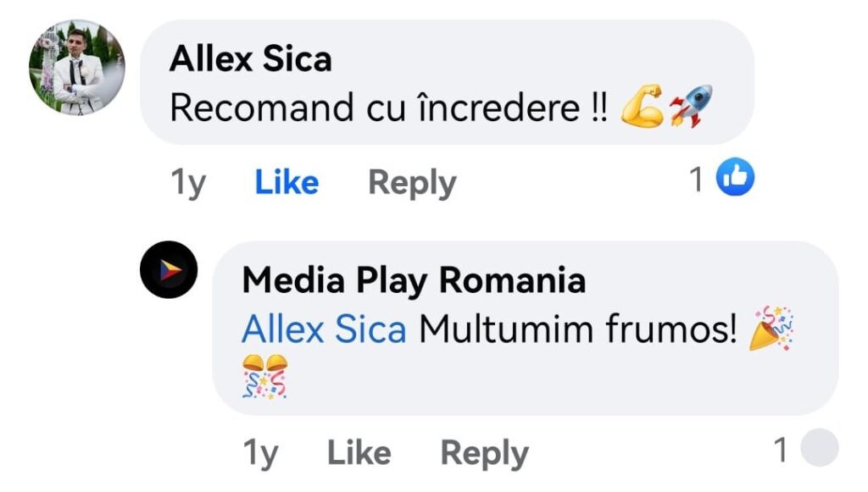Like the Media Play Romania reply
This screenshot has height=492, width=868.
(359, 453)
